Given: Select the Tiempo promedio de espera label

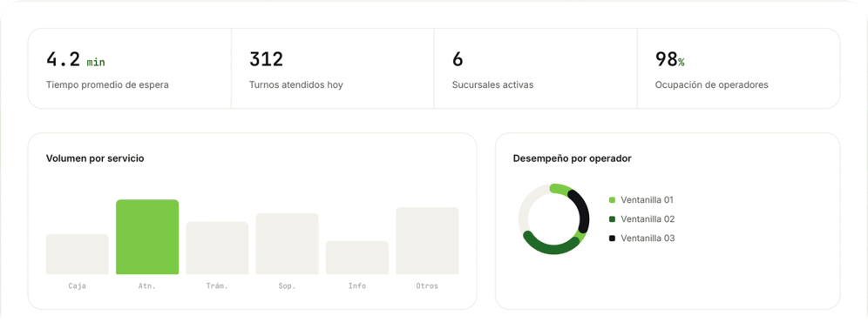Looking at the screenshot, I should pos(107,85).
